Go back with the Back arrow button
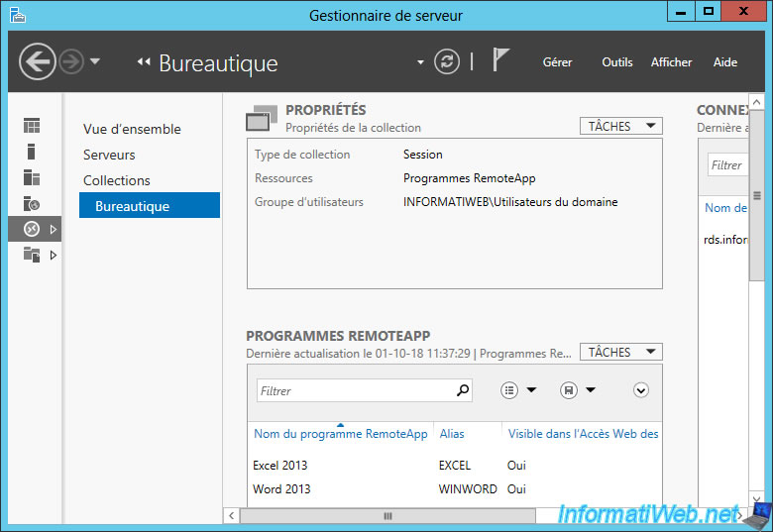This screenshot has height=532, width=773. (37, 61)
